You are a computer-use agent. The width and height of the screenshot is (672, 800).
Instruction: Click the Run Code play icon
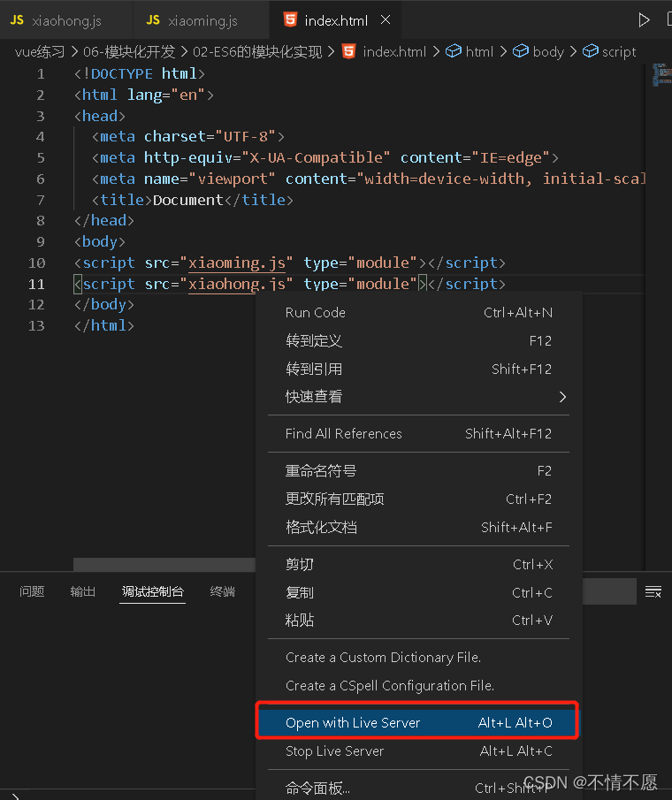pyautogui.click(x=644, y=20)
